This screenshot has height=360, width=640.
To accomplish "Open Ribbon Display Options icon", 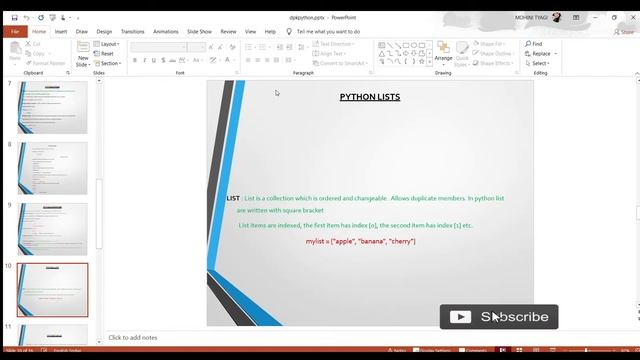I will [576, 18].
